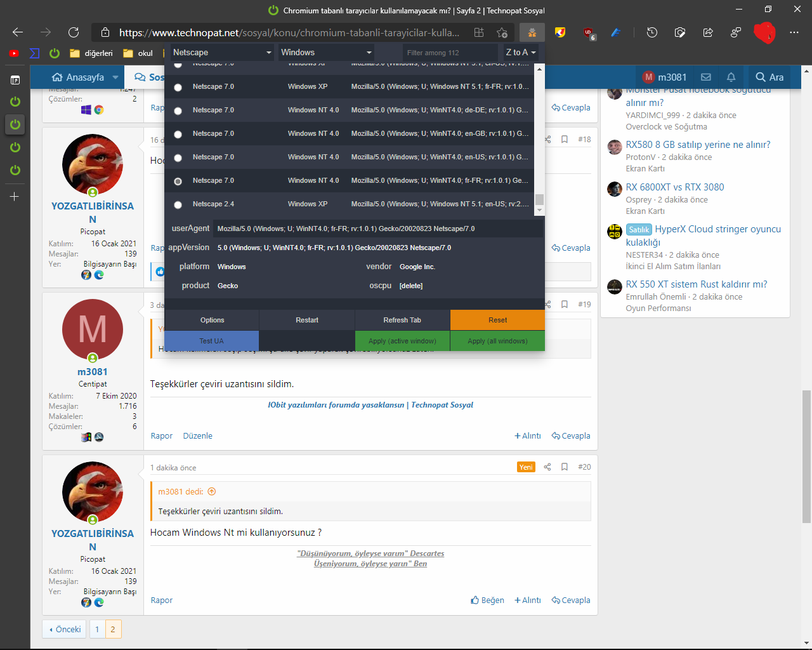Open m3081 avatar thumbnail on post #19

pos(93,329)
